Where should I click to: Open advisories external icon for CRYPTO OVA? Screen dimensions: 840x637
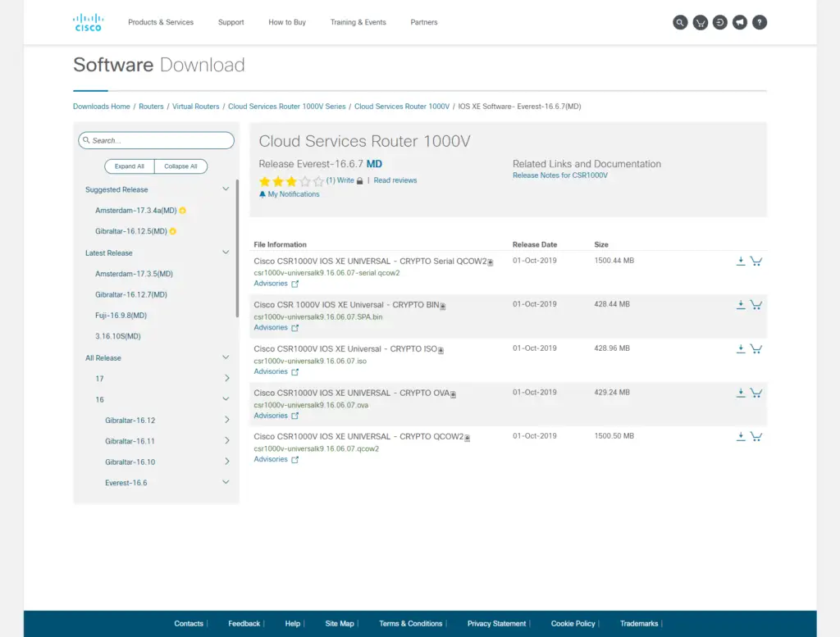click(294, 416)
